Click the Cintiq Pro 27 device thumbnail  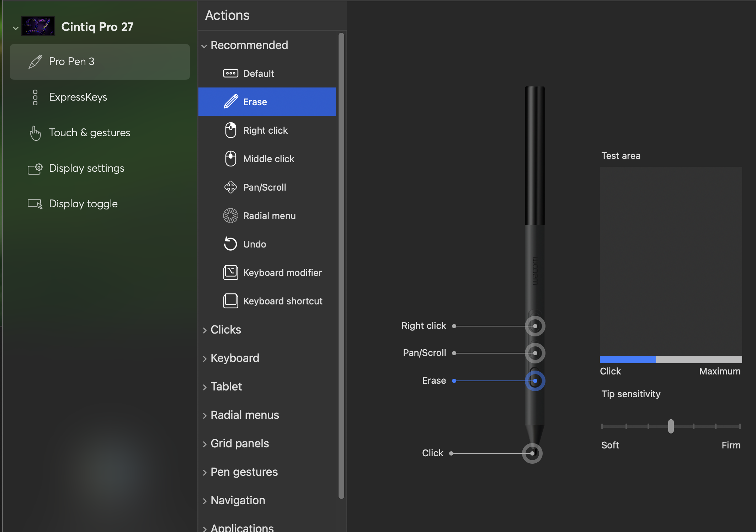[38, 26]
